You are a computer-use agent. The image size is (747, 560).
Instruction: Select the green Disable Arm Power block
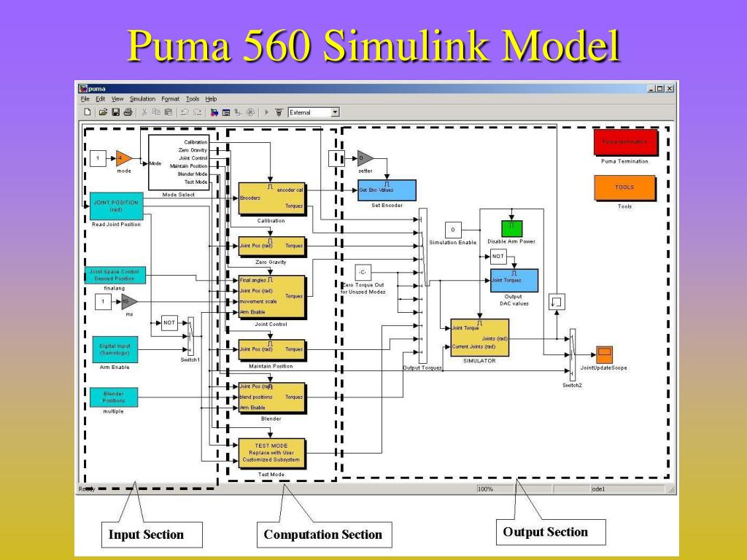pos(511,228)
